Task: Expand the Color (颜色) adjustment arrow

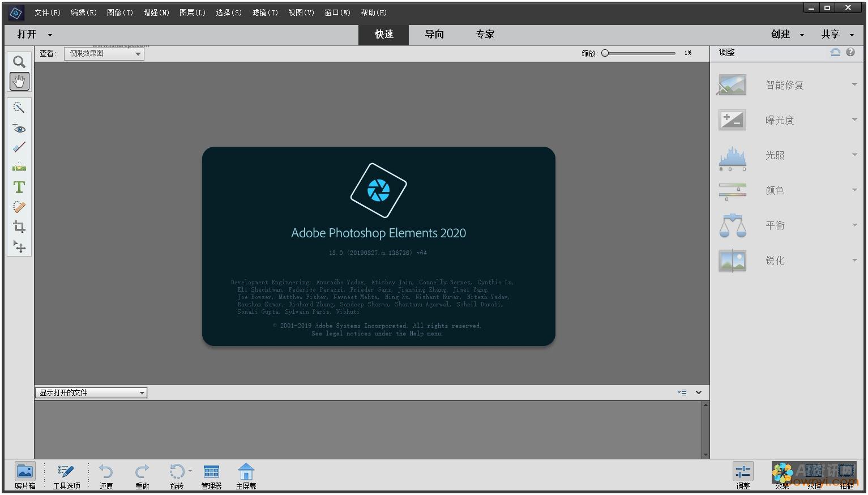Action: (x=854, y=190)
